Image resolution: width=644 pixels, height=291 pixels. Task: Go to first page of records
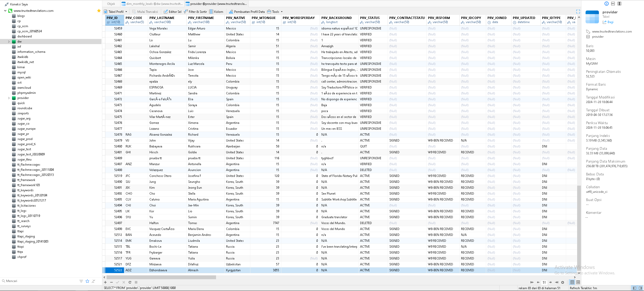[x=532, y=282]
